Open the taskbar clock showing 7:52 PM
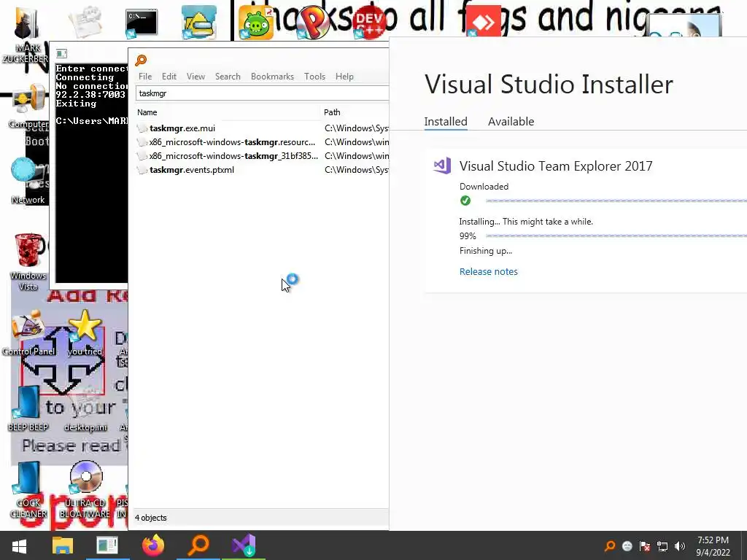Viewport: 747px width, 560px height. click(x=713, y=546)
